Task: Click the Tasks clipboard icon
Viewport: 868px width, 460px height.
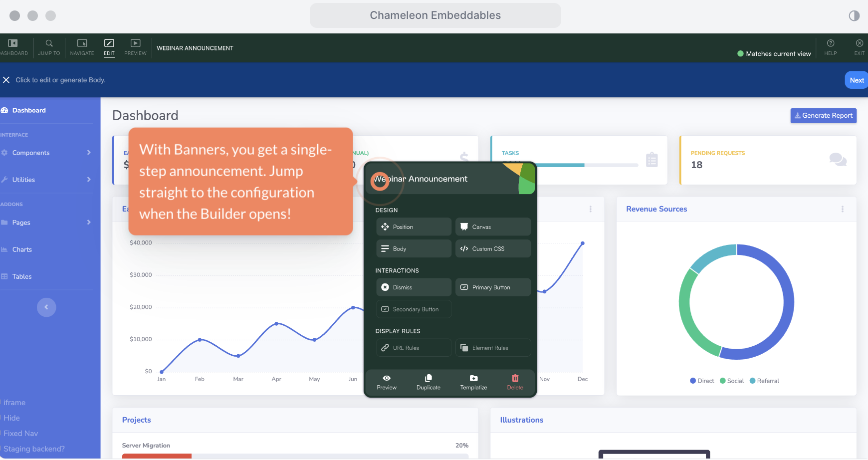Action: [x=651, y=160]
